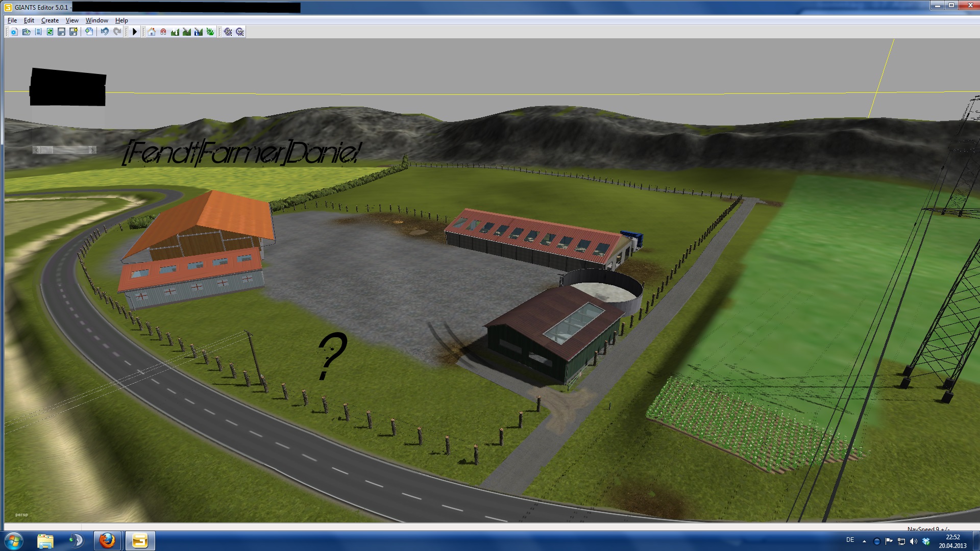The height and width of the screenshot is (551, 980).
Task: Open the Action Center flag icon
Action: coord(889,541)
